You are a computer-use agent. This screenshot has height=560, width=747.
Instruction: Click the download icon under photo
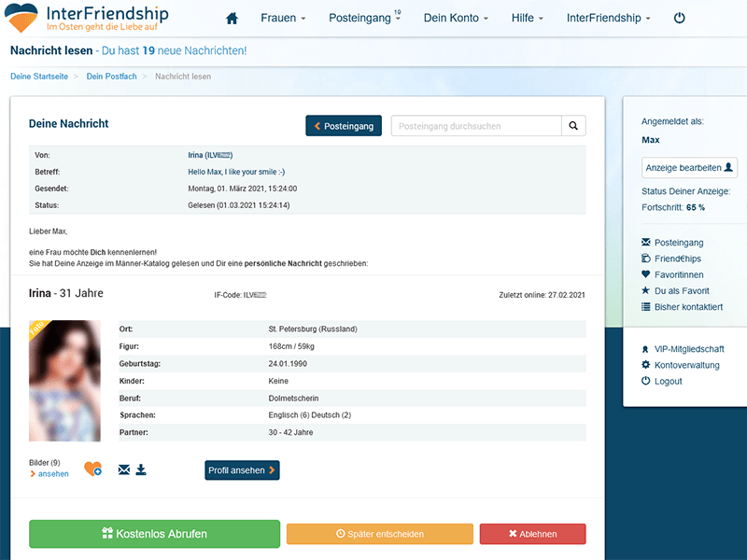pyautogui.click(x=141, y=469)
